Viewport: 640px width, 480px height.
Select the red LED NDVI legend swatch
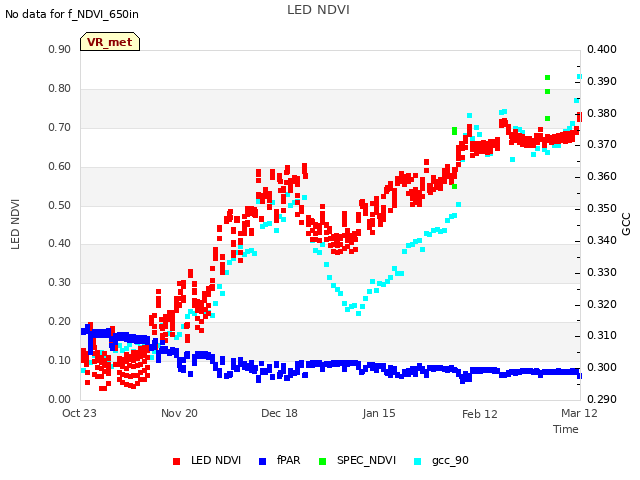tap(176, 461)
